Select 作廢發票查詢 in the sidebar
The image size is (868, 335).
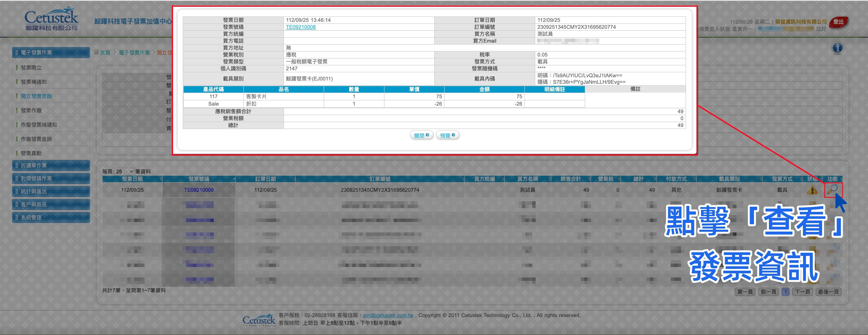(x=36, y=139)
